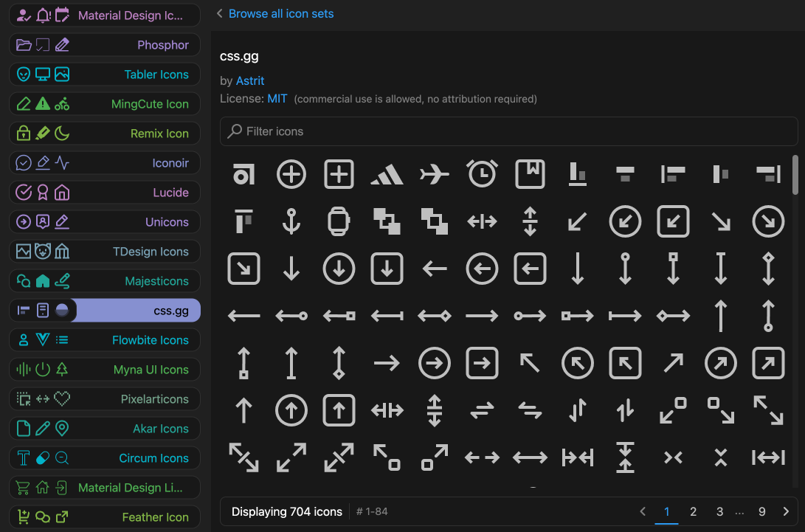Open author Astrit link

[x=250, y=80]
